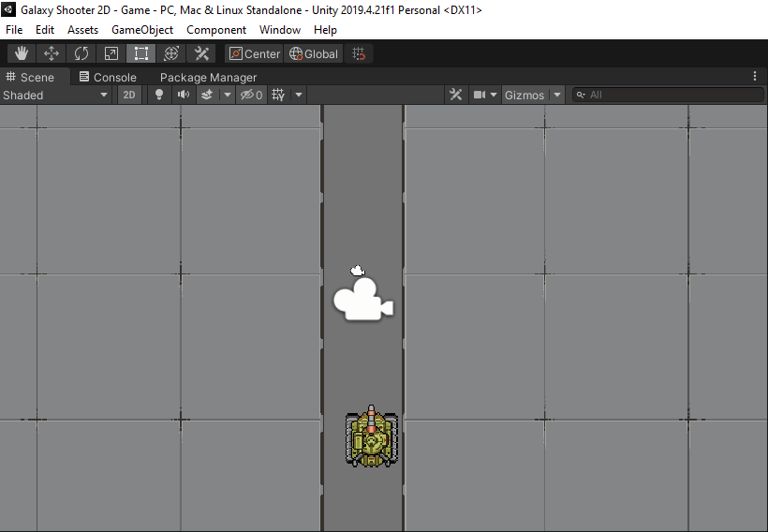Open the Edit menu
This screenshot has height=532, width=768.
click(x=45, y=30)
